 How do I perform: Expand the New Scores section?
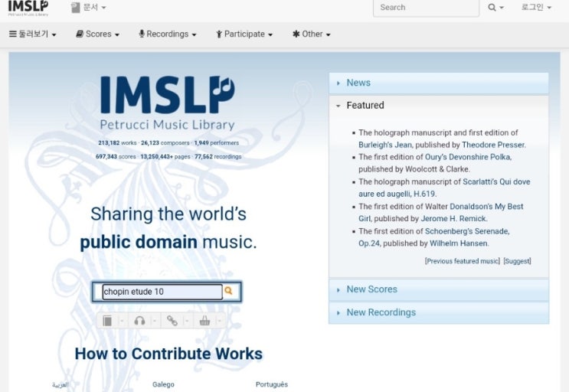tap(371, 289)
